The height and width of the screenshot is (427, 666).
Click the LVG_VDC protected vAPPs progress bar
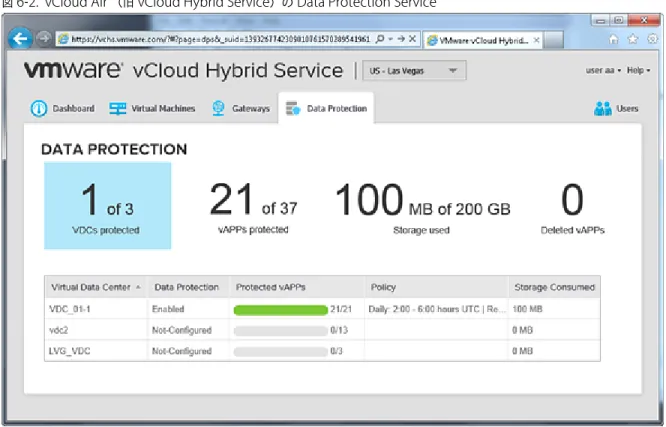281,352
